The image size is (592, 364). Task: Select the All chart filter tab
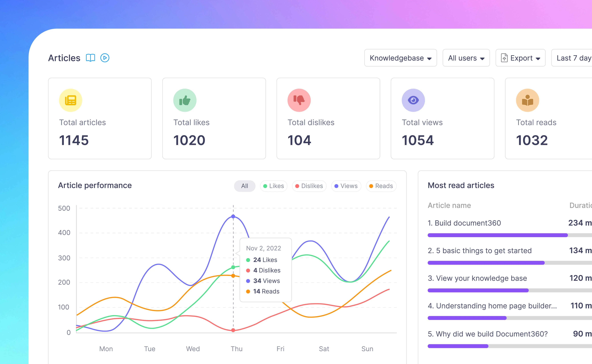point(245,186)
